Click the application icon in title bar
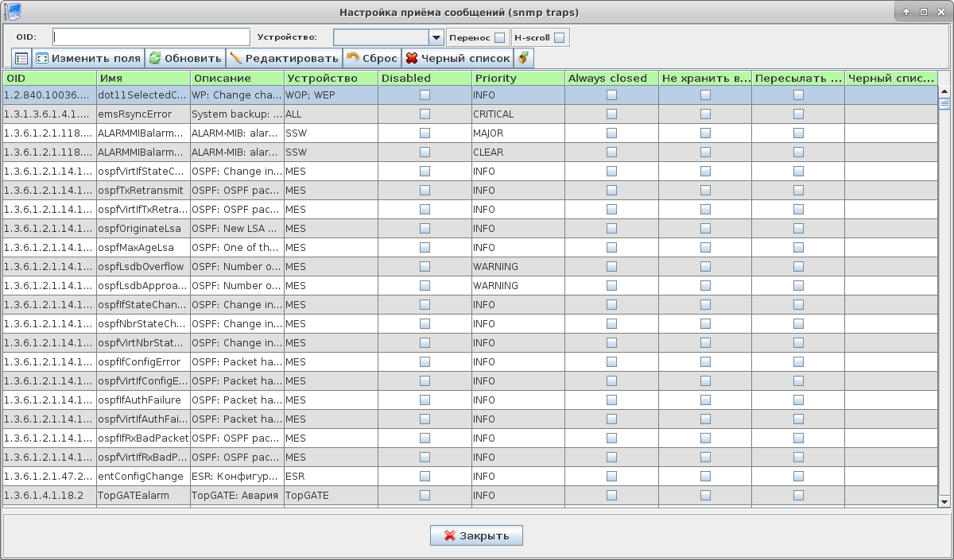 pos(11,11)
